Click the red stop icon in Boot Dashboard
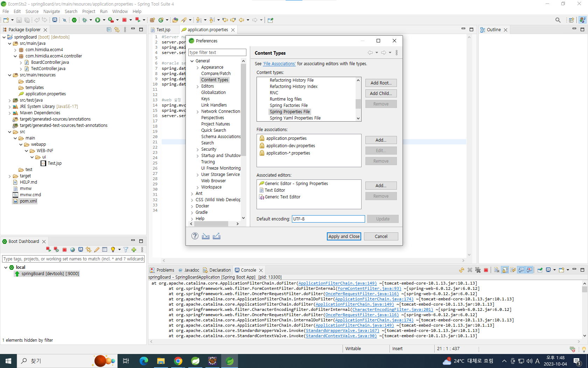 (64, 250)
